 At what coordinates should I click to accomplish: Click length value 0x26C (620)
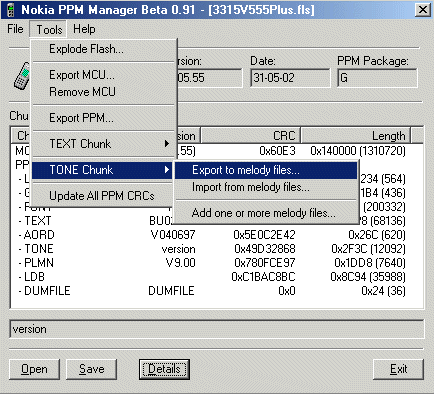[377, 235]
